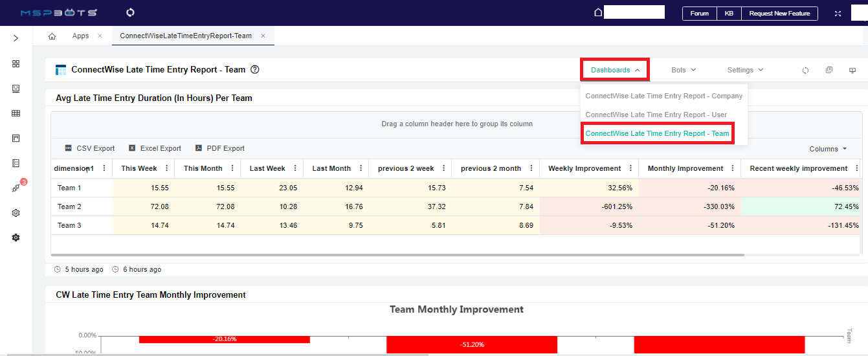Open Monthly Improvement column menu dots

tap(733, 168)
